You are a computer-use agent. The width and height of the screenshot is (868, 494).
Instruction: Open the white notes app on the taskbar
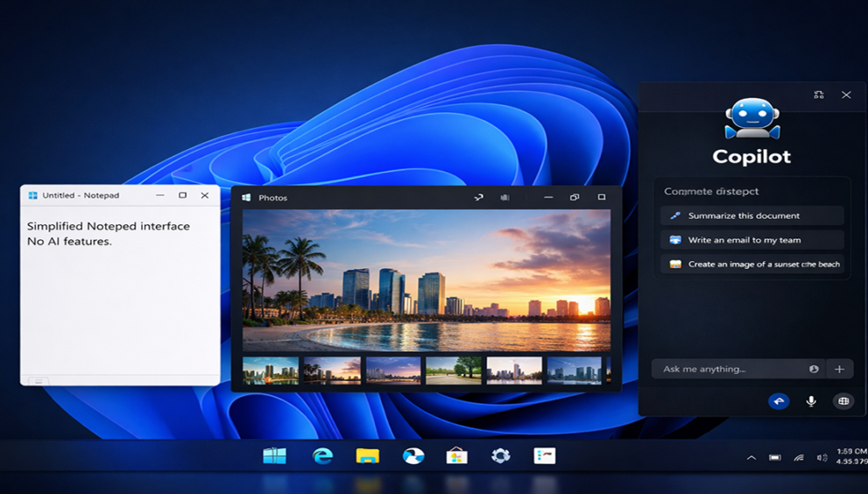click(545, 455)
